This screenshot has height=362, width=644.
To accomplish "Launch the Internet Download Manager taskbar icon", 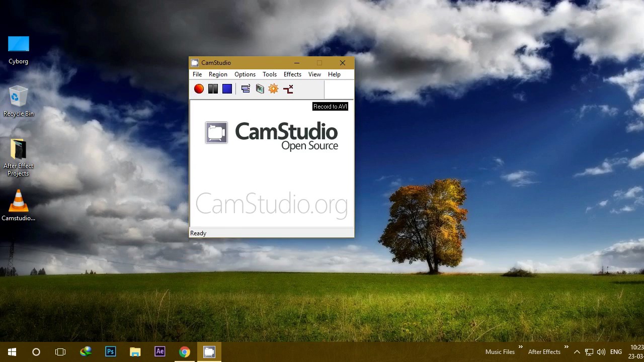I will tap(86, 352).
